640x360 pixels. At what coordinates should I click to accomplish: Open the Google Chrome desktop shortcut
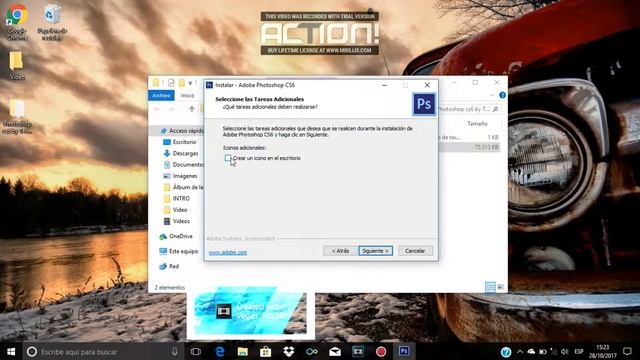[x=17, y=22]
